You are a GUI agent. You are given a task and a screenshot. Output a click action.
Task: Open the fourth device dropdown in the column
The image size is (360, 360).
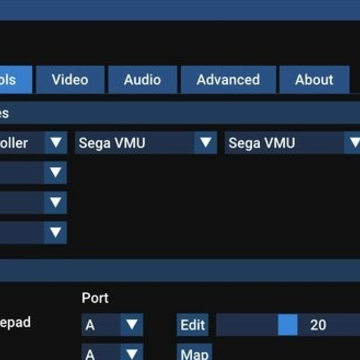pyautogui.click(x=55, y=232)
